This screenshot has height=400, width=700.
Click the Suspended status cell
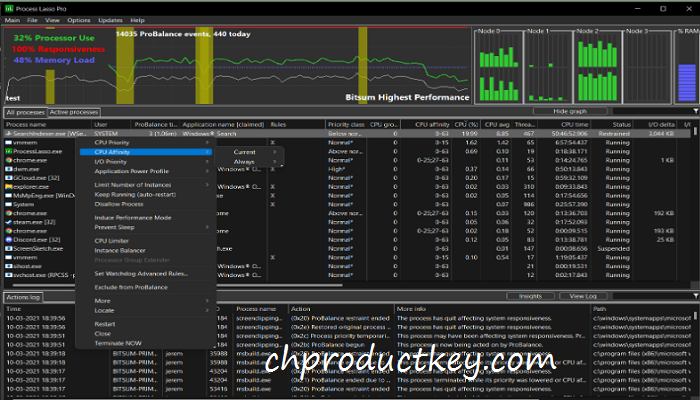pyautogui.click(x=613, y=249)
